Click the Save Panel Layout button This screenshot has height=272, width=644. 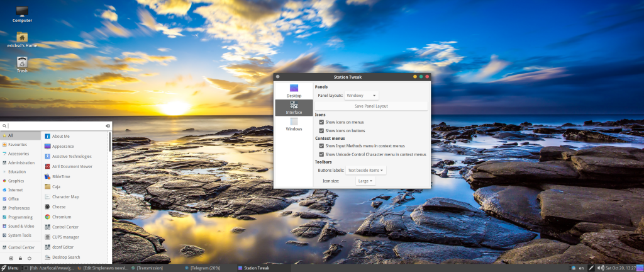pos(371,106)
